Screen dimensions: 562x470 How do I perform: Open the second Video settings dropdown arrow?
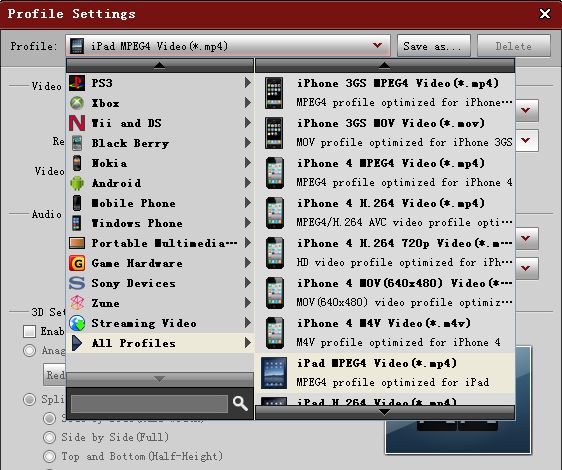click(526, 141)
